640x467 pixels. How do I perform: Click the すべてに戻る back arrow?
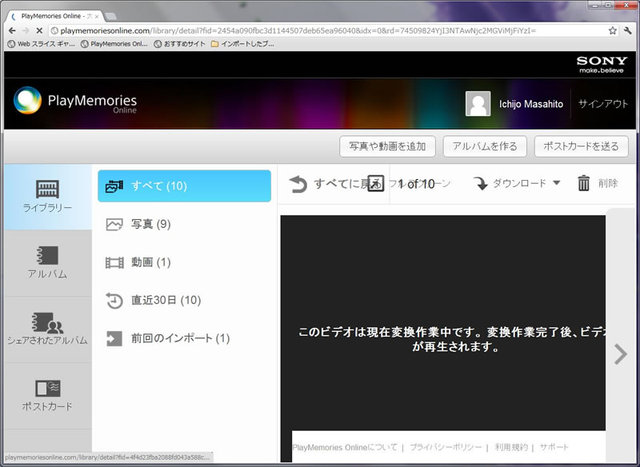pyautogui.click(x=298, y=184)
